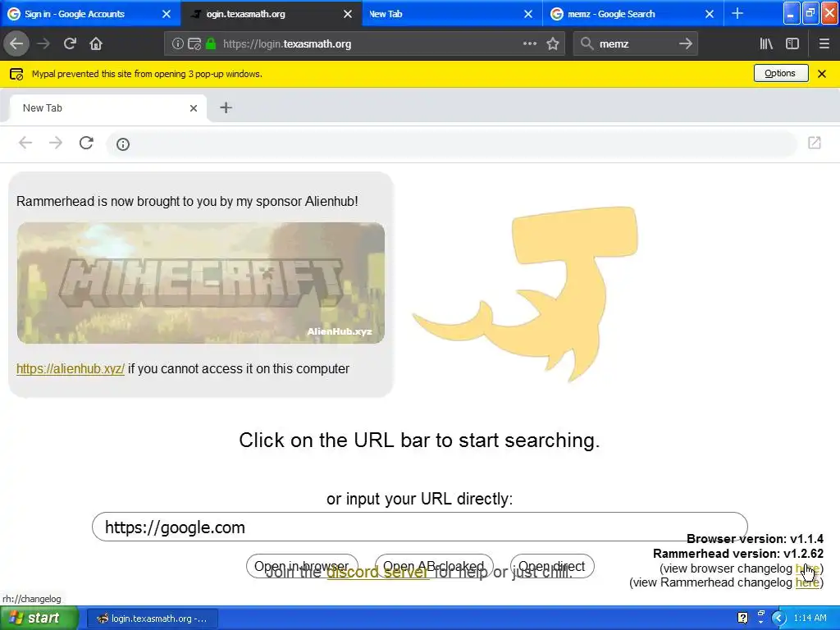Reload the page in Mypal toolbar
This screenshot has width=840, height=630.
click(x=71, y=44)
